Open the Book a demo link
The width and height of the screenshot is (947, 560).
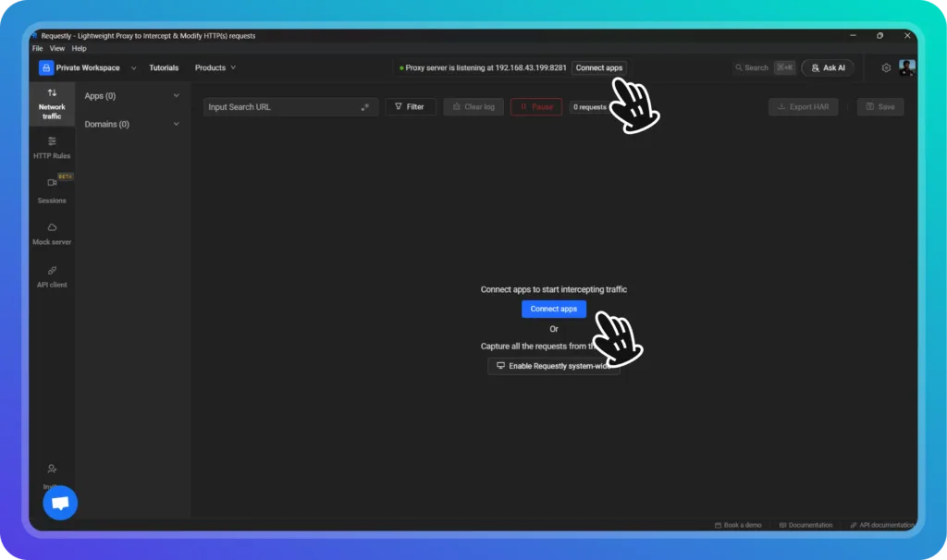coord(738,525)
